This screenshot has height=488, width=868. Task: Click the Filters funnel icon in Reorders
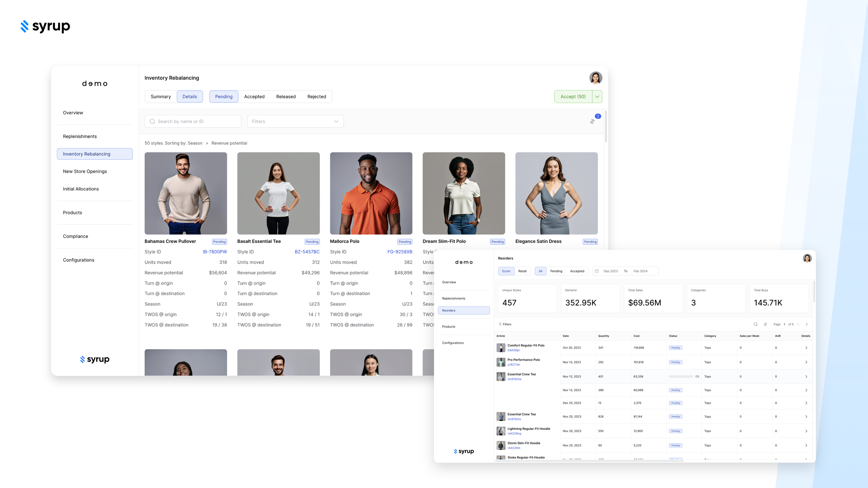[500, 324]
